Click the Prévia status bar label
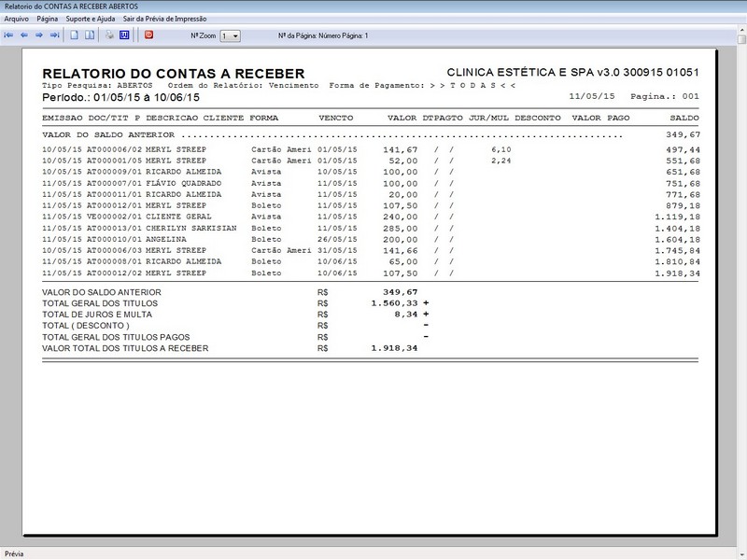The height and width of the screenshot is (560, 747). point(14,553)
